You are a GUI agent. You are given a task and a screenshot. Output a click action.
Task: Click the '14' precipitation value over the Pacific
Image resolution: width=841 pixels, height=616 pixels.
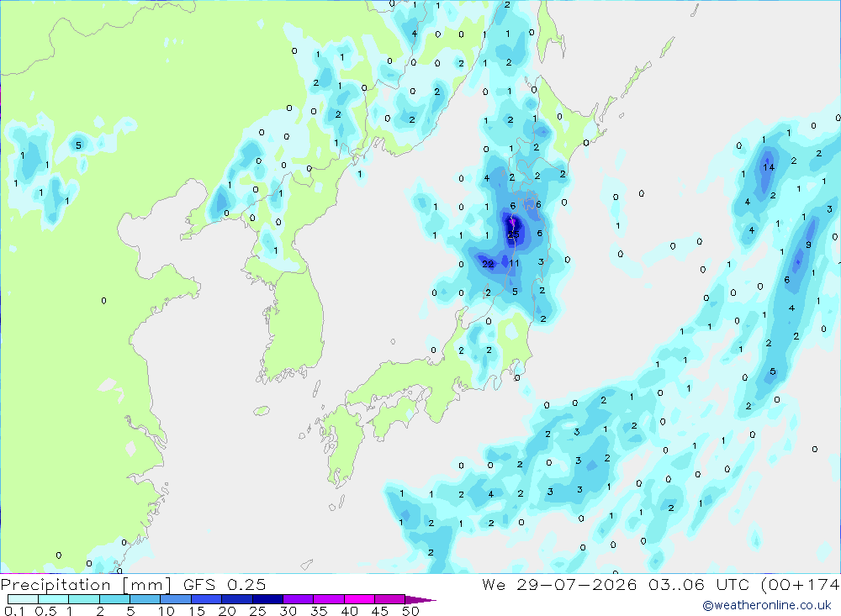[x=769, y=167]
